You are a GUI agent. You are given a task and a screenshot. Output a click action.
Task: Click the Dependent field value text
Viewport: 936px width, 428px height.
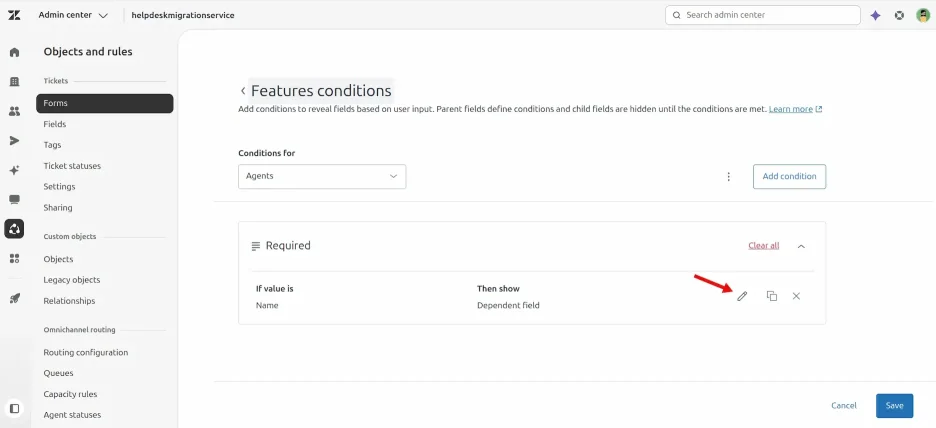pos(508,306)
